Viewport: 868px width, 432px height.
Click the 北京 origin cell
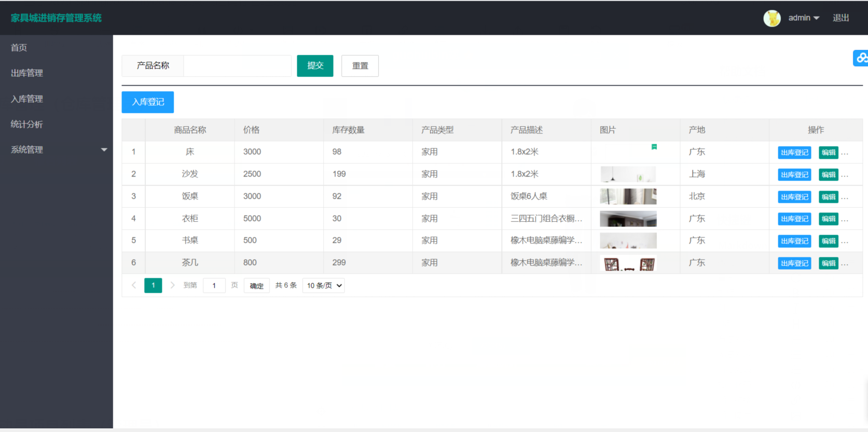point(724,196)
